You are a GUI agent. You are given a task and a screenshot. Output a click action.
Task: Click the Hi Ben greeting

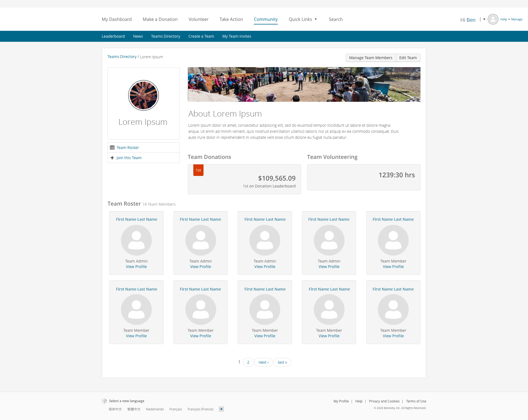(468, 20)
